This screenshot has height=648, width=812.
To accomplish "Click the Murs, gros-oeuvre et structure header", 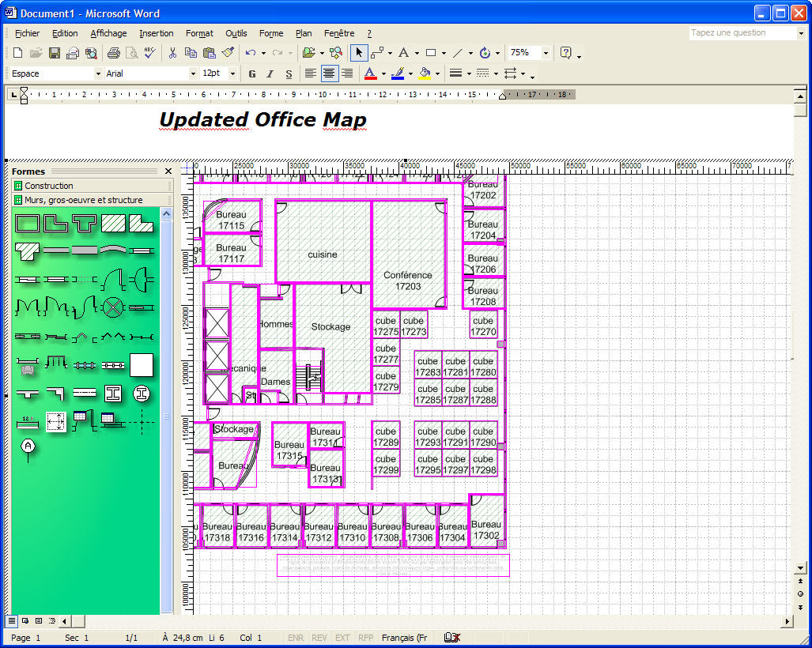I will click(83, 200).
